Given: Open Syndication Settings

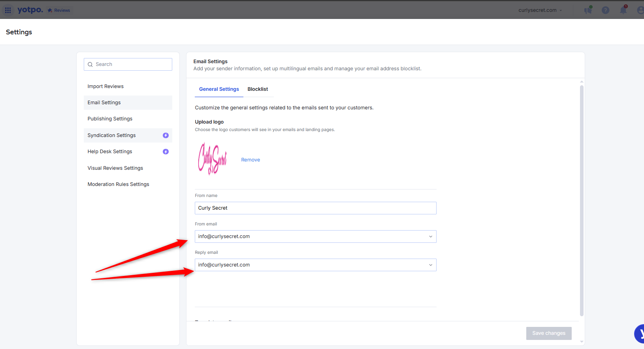Looking at the screenshot, I should coord(128,135).
